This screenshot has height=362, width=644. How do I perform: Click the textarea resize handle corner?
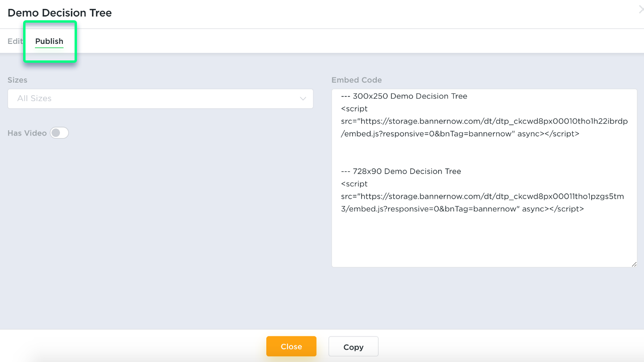(634, 264)
